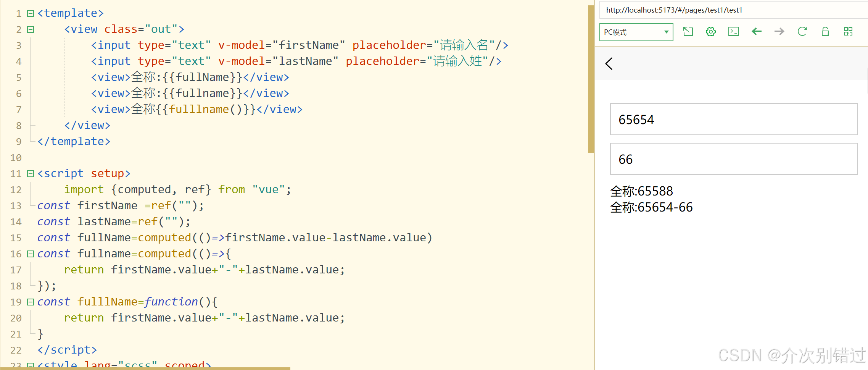Collapse the script setup block on line 11
Viewport: 868px width, 370px height.
pos(31,174)
